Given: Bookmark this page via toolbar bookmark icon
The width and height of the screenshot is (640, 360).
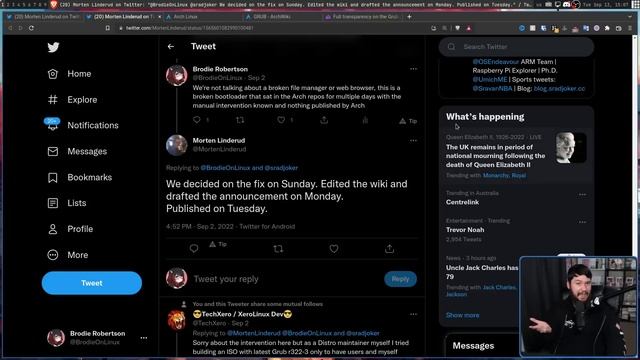Looking at the screenshot, I should pyautogui.click(x=108, y=28).
